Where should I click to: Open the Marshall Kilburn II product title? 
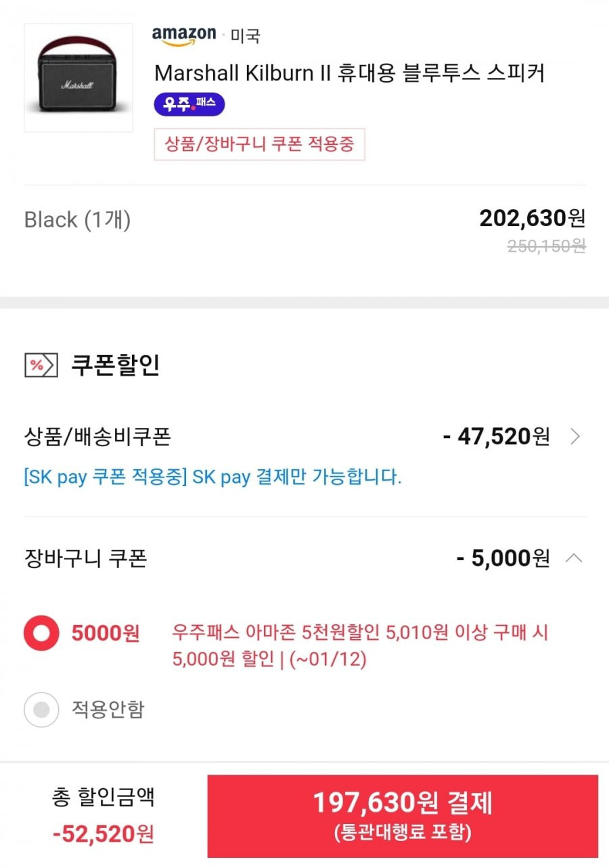coord(350,73)
